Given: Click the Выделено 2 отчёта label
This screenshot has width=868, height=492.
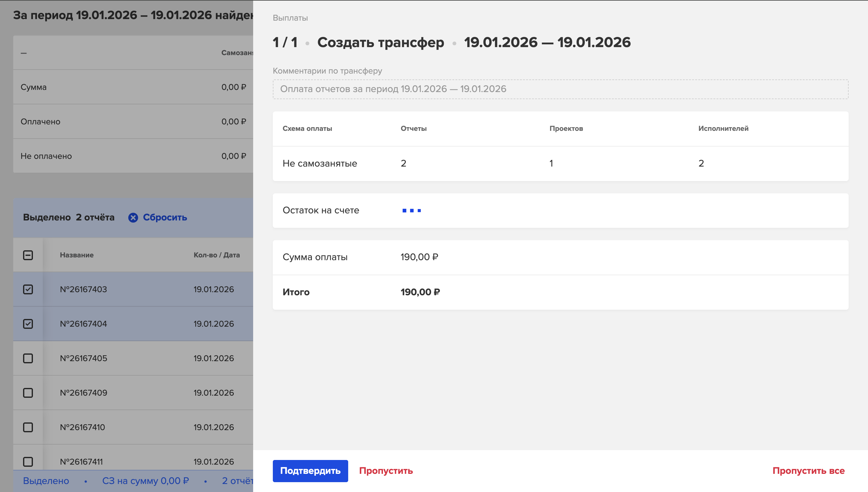Looking at the screenshot, I should [x=69, y=217].
